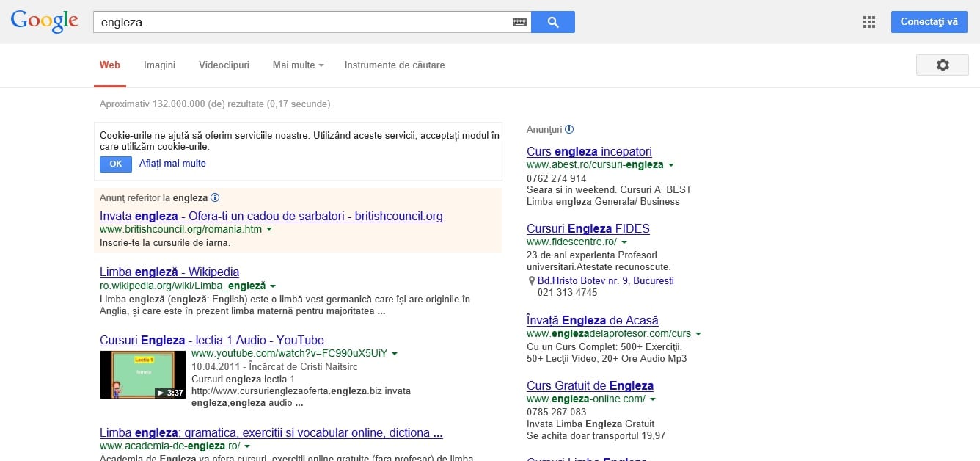The image size is (980, 461).
Task: Open 'Limba engleză - Wikipedia' result
Action: (169, 272)
